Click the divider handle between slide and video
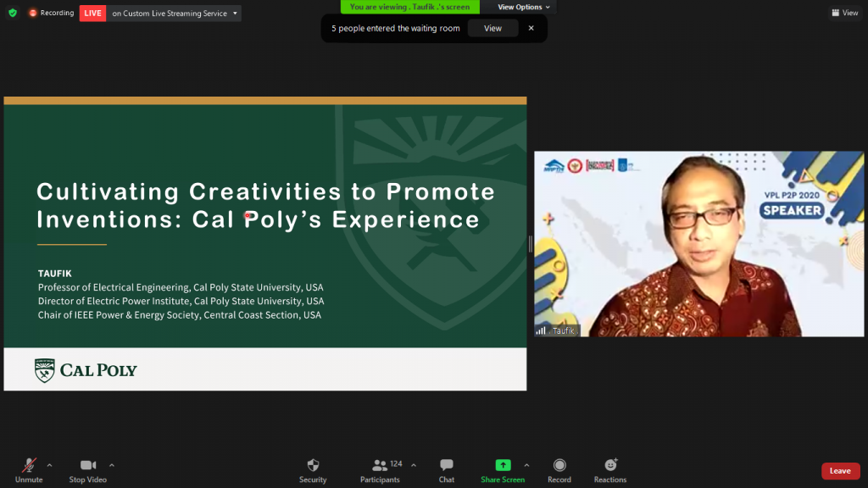The image size is (868, 488). [531, 244]
